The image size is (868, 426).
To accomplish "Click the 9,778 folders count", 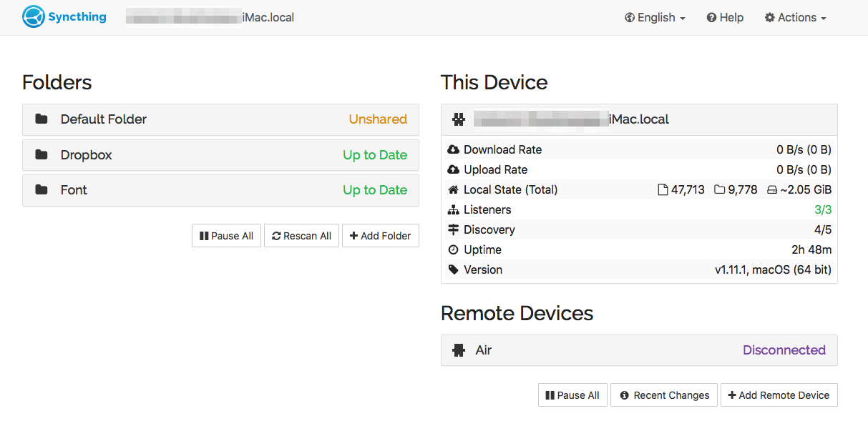I will (x=743, y=190).
